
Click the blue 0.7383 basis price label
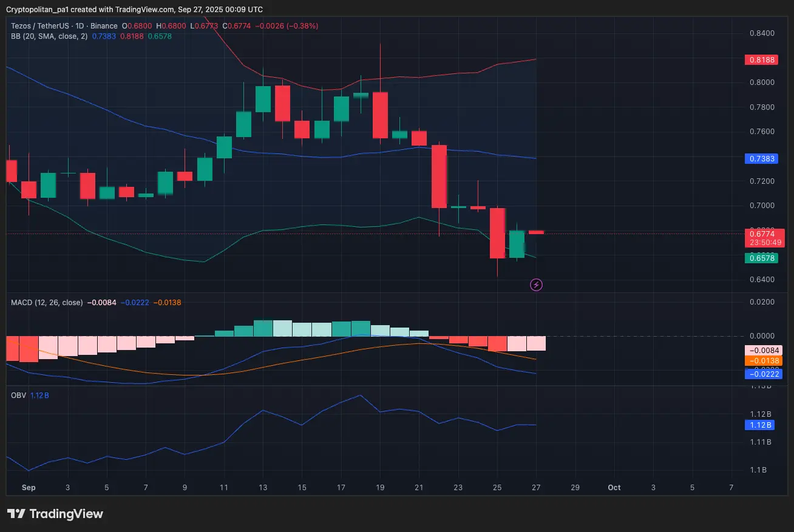[761, 159]
